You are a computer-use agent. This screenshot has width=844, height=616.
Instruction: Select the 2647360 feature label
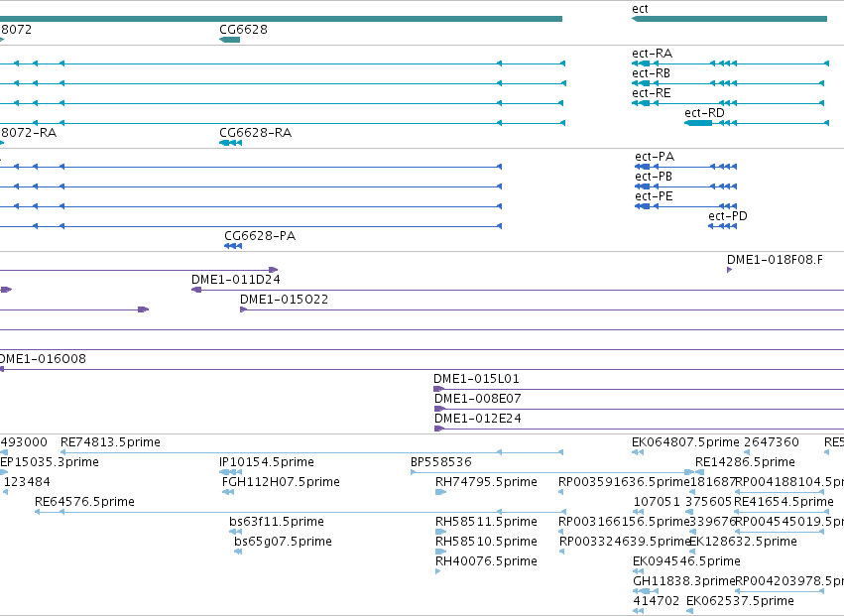(772, 442)
